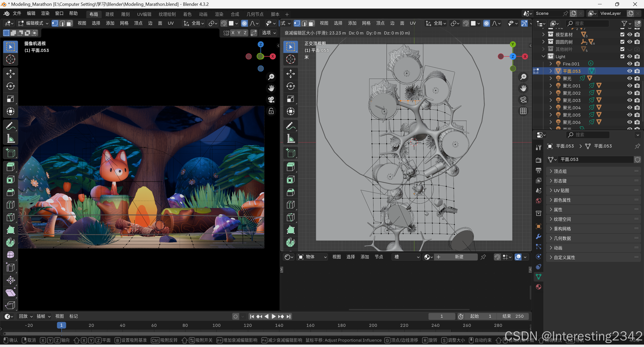Uncheck the Light collection checkbox

(622, 56)
